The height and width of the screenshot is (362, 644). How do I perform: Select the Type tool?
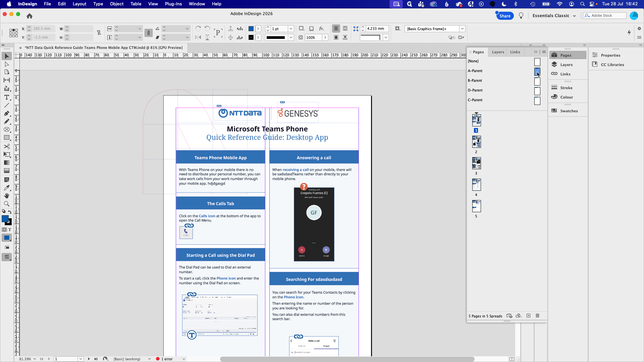[x=6, y=97]
